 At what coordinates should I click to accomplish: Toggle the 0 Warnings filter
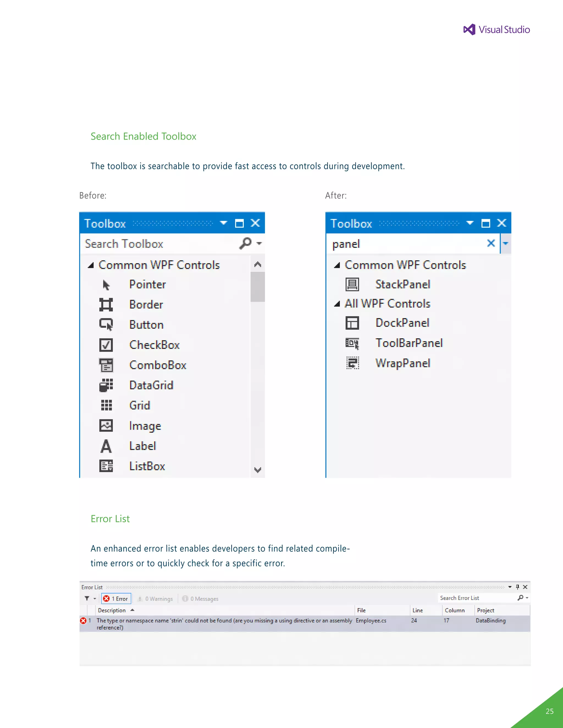155,599
